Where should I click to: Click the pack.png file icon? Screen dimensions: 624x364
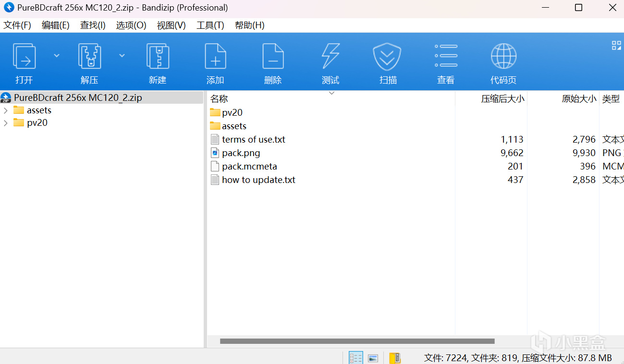(215, 153)
